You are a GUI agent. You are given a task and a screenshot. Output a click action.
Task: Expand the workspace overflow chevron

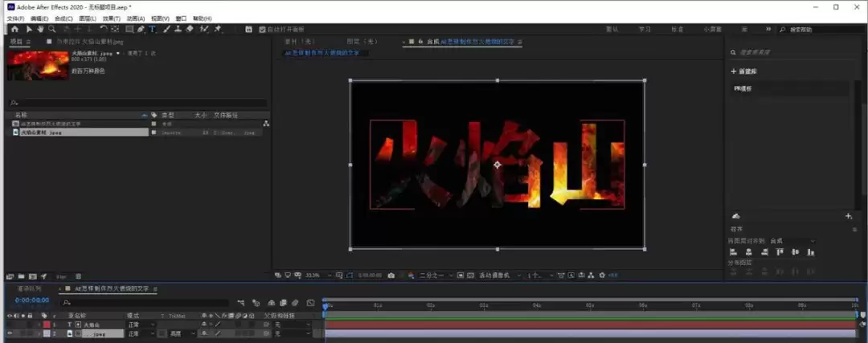tap(768, 30)
